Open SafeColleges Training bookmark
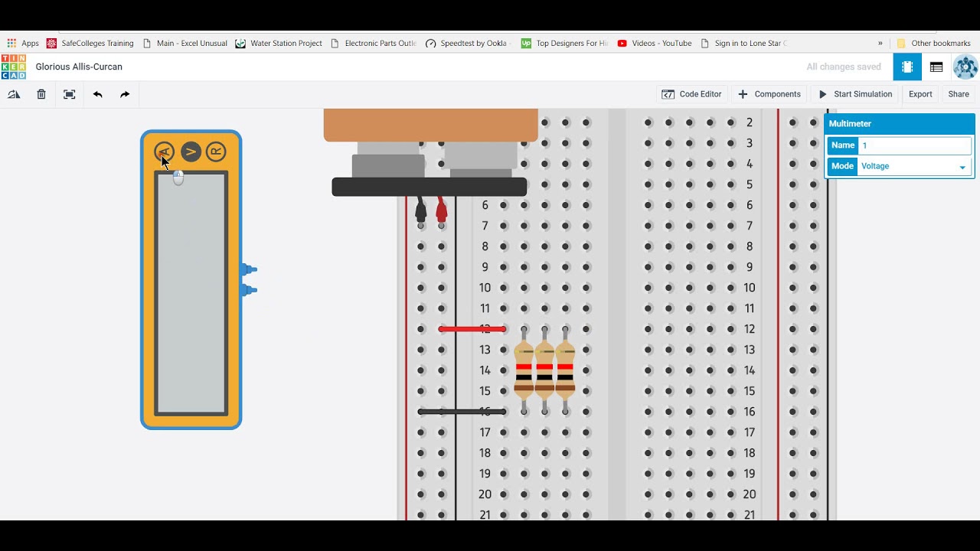 coord(90,44)
